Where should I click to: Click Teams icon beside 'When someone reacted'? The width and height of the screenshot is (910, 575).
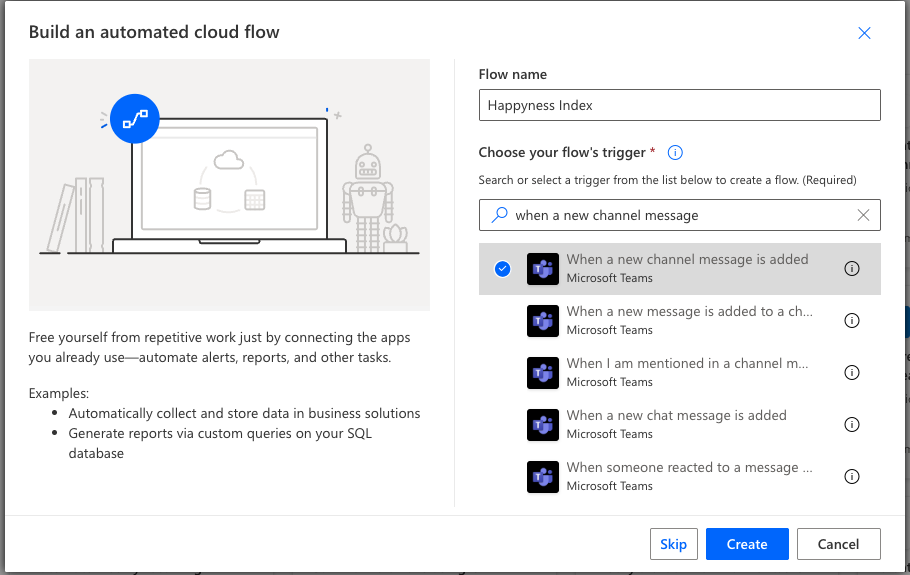coord(542,477)
